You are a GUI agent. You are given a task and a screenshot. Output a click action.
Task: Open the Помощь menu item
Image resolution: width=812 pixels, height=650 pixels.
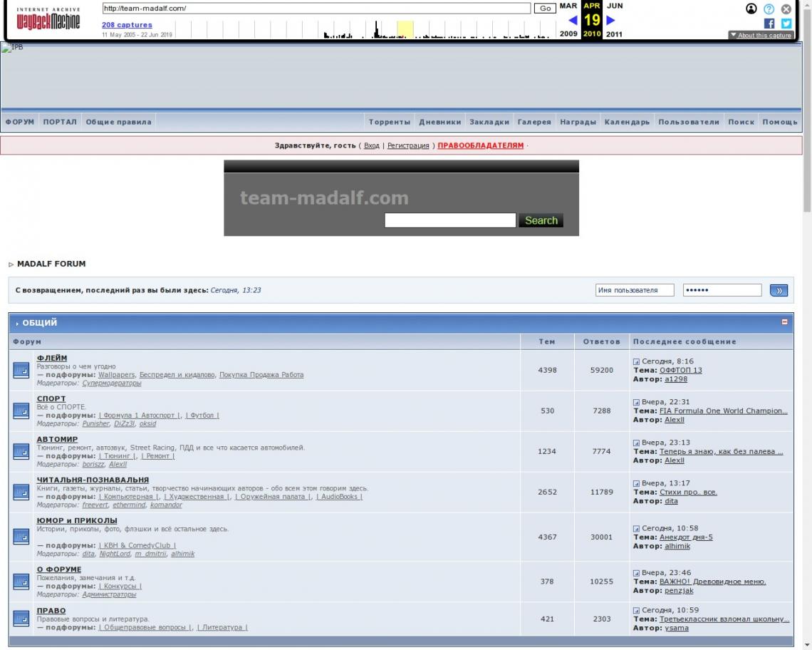pyautogui.click(x=780, y=122)
